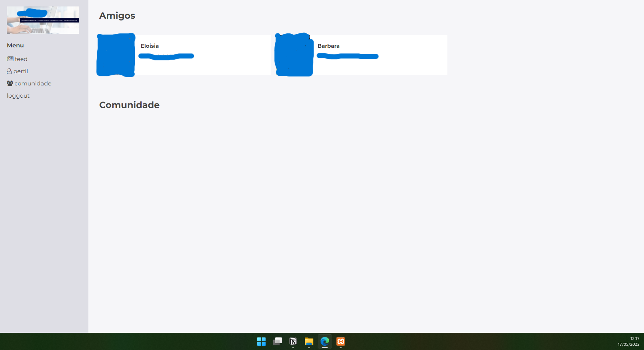Open Notion from the taskbar
Image resolution: width=644 pixels, height=350 pixels.
293,341
